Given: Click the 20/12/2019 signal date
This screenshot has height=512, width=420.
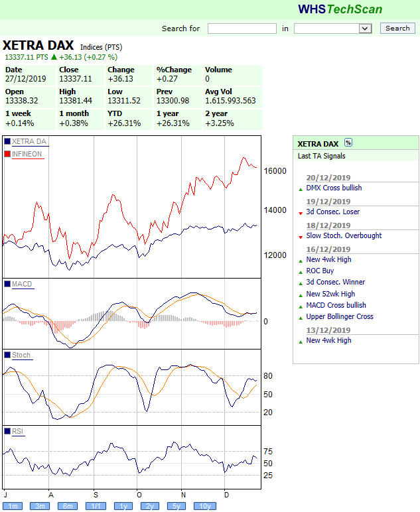Looking at the screenshot, I should click(x=328, y=178).
